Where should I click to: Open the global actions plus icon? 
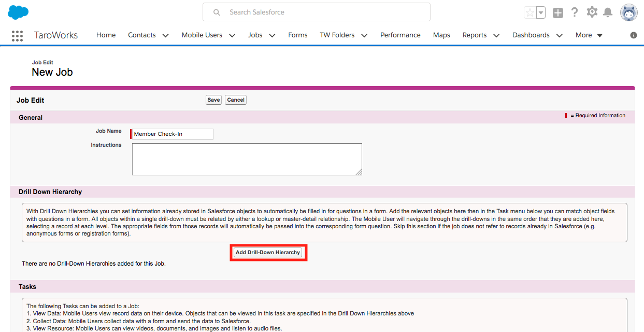coord(557,13)
